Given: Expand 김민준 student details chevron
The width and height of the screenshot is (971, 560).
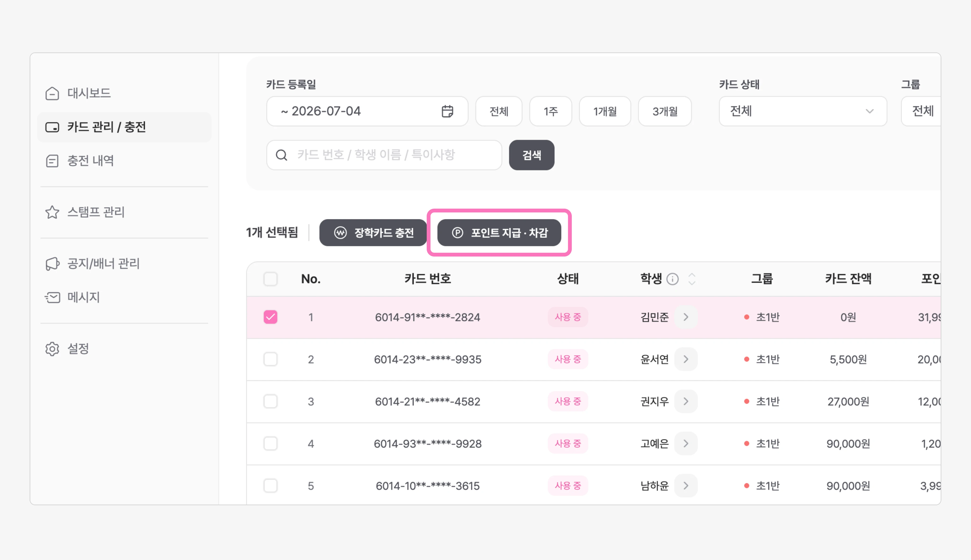Looking at the screenshot, I should (686, 317).
